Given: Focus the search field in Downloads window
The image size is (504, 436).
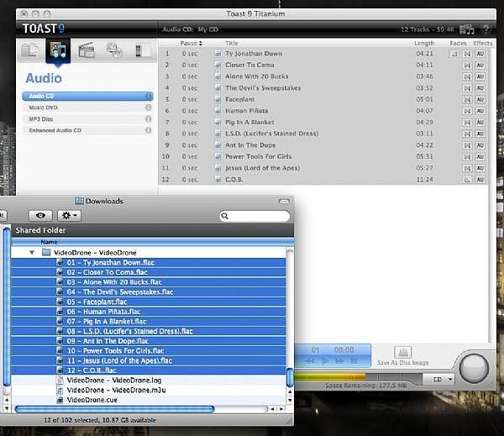Looking at the screenshot, I should coord(255,216).
